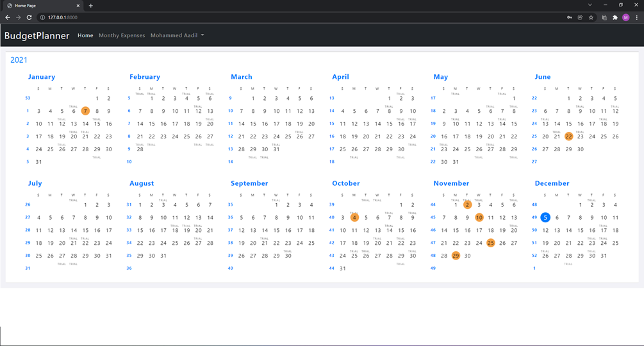Open the June month heading
Viewport: 644px width, 346px height.
[x=543, y=77]
